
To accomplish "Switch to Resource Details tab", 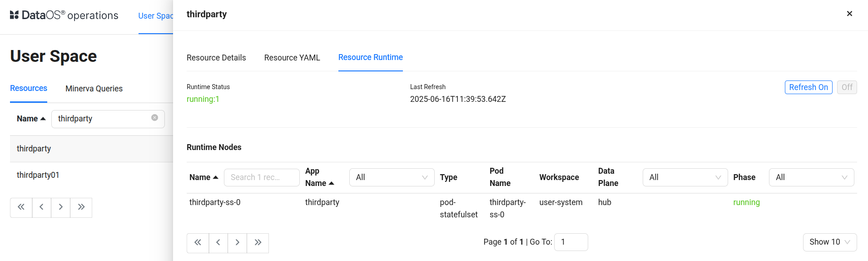I will click(x=216, y=58).
